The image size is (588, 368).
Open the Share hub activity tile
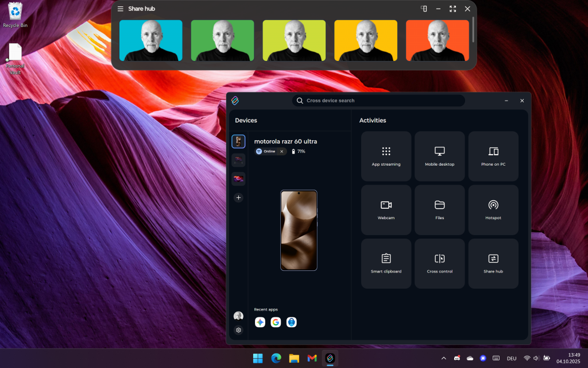click(493, 263)
